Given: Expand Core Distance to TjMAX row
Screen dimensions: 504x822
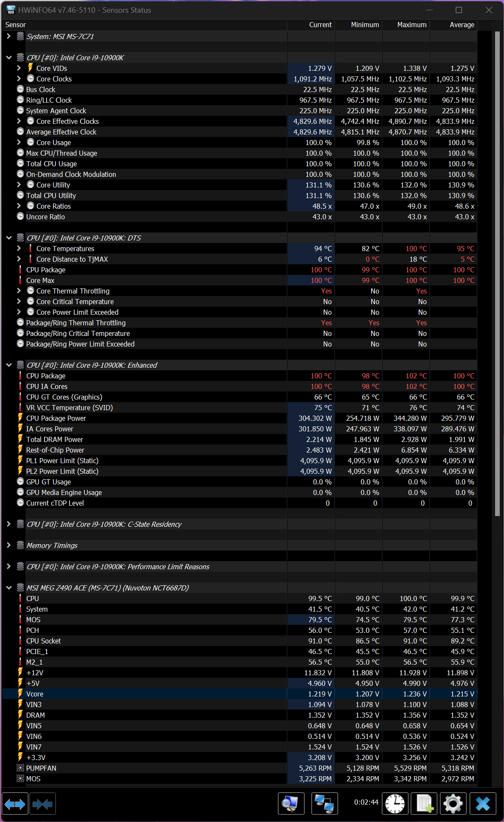Looking at the screenshot, I should point(19,259).
